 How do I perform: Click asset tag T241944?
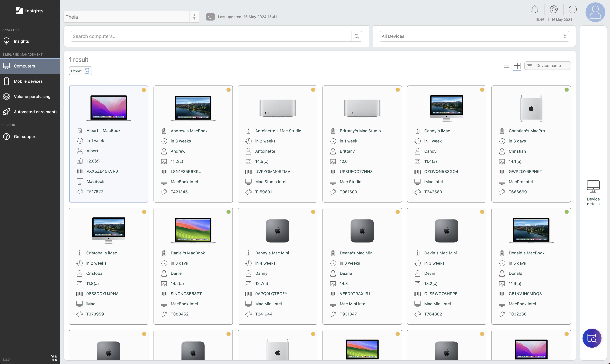(x=264, y=314)
